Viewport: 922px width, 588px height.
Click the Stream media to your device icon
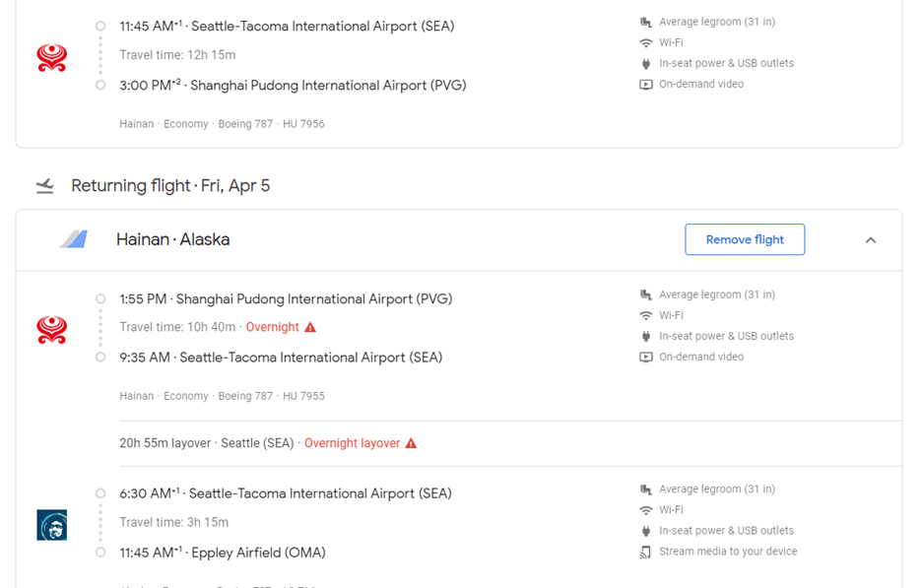coord(646,552)
